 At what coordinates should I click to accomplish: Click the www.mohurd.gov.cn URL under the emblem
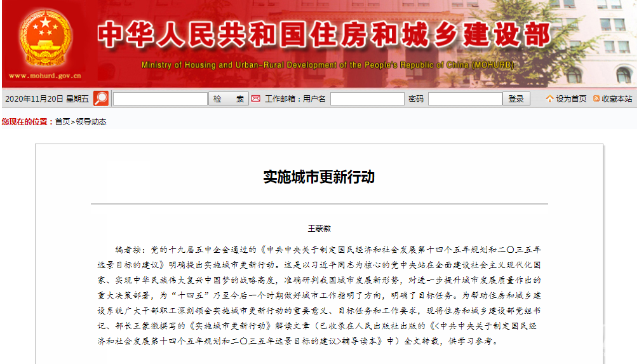[45, 76]
